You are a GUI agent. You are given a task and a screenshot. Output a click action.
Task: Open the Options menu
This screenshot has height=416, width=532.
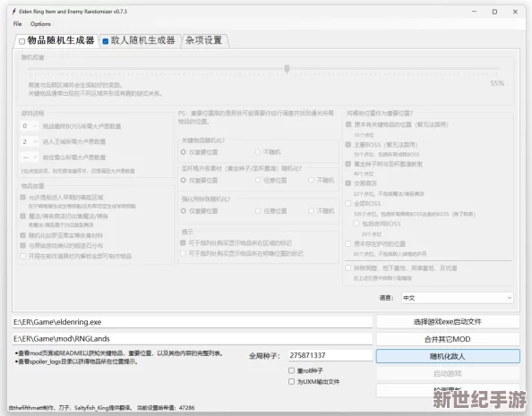coord(40,24)
